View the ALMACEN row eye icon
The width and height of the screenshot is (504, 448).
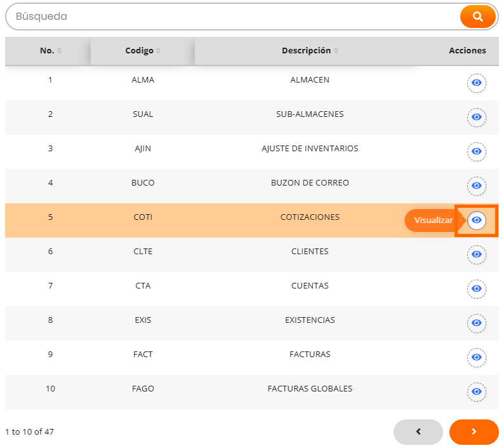(x=477, y=83)
